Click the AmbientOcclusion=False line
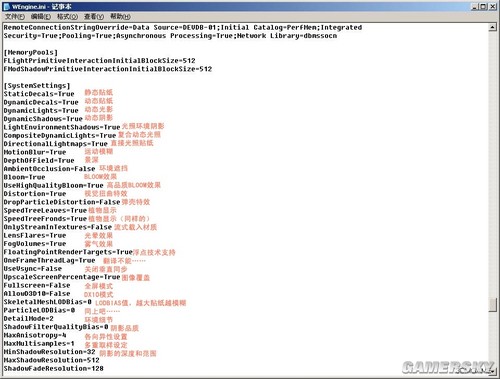 pos(49,169)
